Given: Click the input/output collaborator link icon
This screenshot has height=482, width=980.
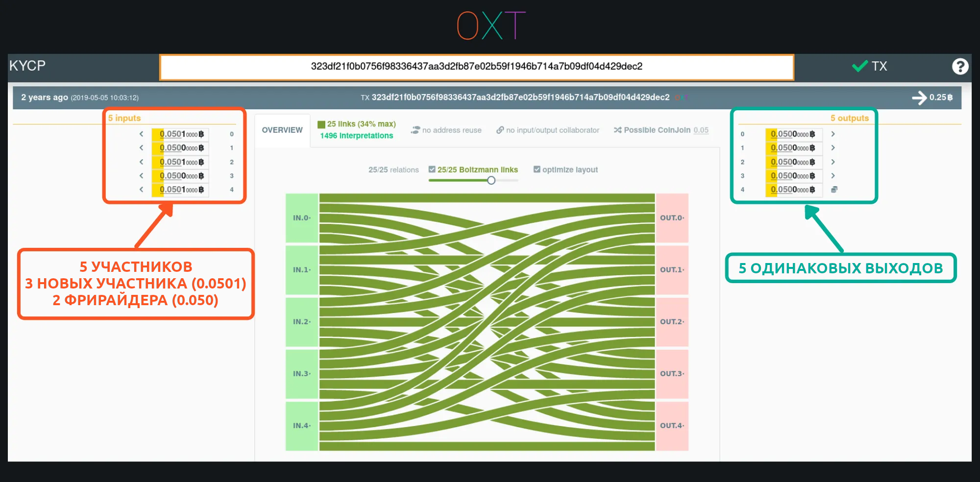Looking at the screenshot, I should click(x=500, y=130).
